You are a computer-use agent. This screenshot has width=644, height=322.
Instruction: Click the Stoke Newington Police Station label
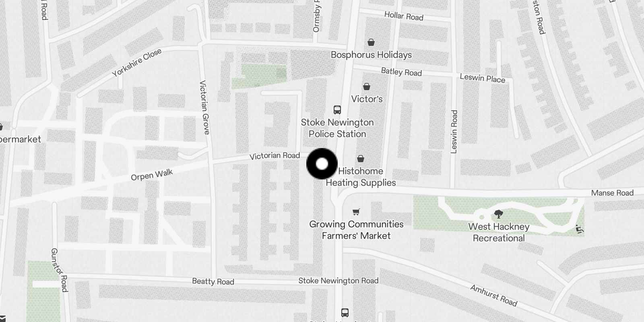coord(337,128)
